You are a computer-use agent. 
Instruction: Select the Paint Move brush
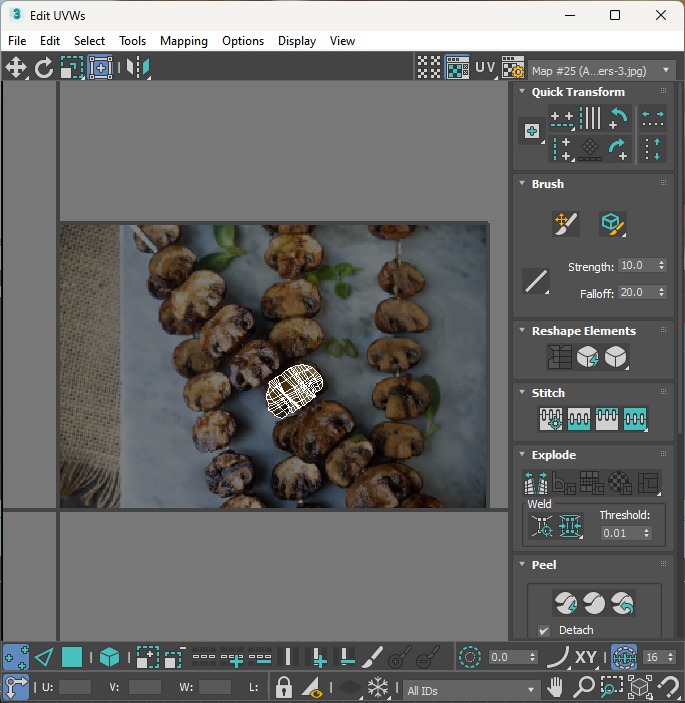point(566,223)
